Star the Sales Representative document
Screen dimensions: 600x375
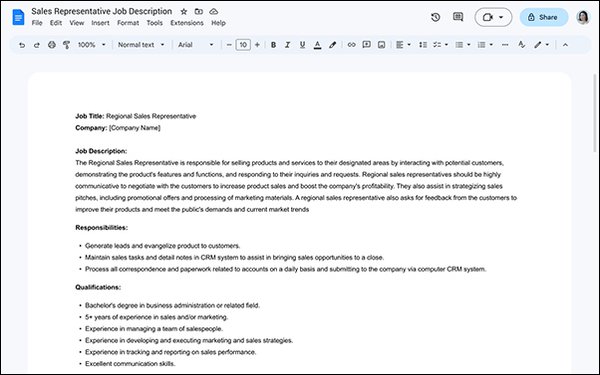pyautogui.click(x=184, y=11)
